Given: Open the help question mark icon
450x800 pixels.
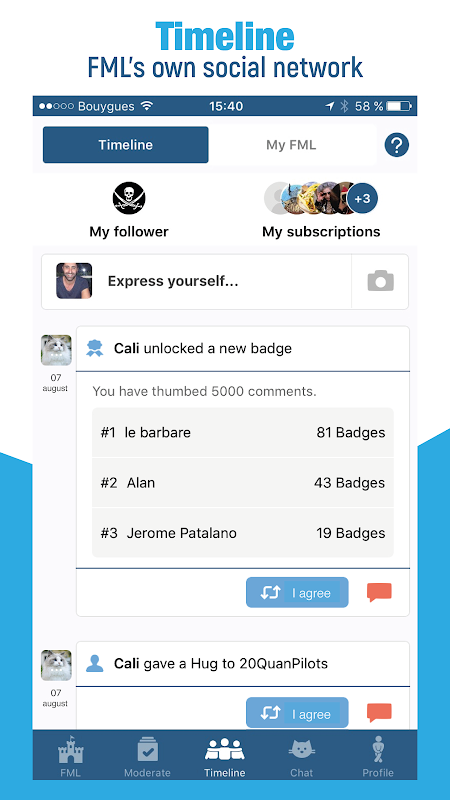Looking at the screenshot, I should (x=397, y=145).
